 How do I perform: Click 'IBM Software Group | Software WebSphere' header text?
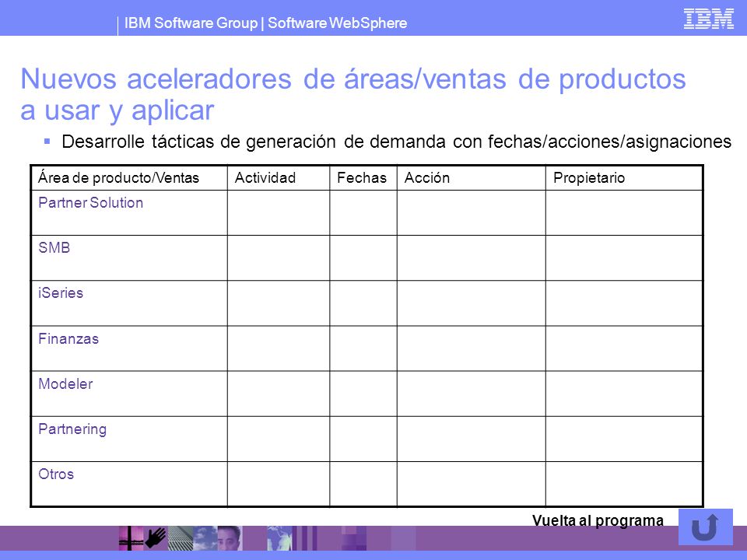(266, 23)
